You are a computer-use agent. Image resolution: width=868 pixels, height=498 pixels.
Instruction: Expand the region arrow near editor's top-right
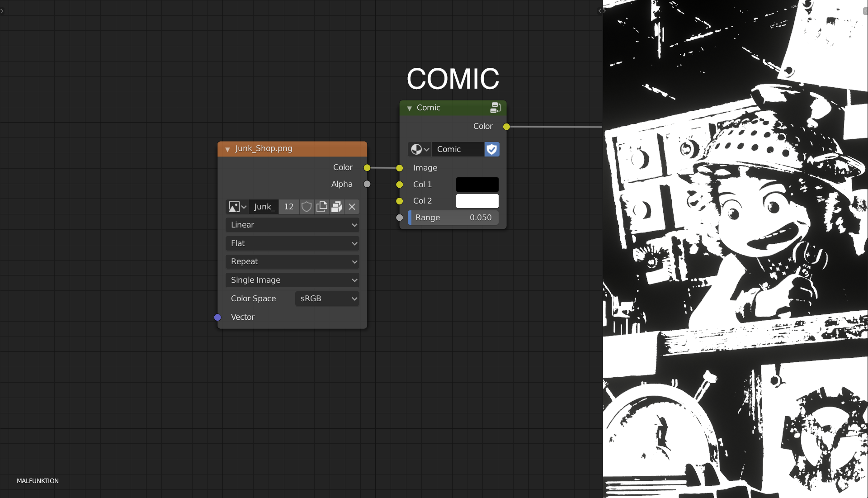click(600, 11)
